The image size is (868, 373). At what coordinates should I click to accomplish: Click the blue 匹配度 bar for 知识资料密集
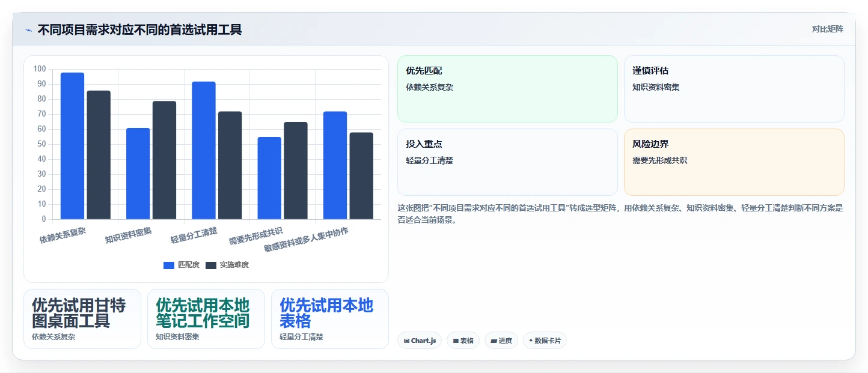tap(138, 174)
